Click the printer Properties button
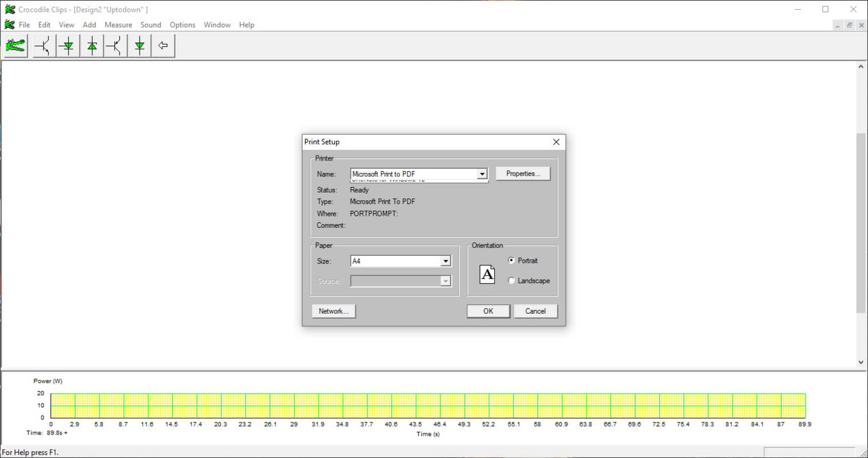Image resolution: width=868 pixels, height=458 pixels. tap(523, 173)
